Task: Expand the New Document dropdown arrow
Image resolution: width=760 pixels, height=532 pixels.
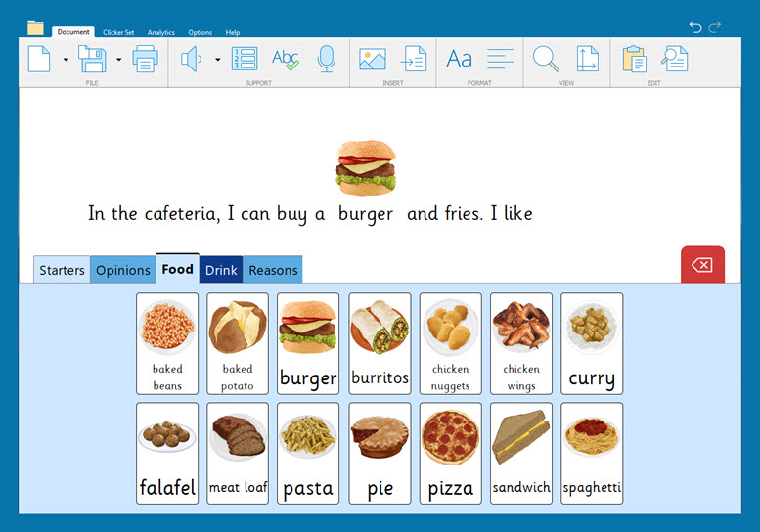Action: click(66, 60)
